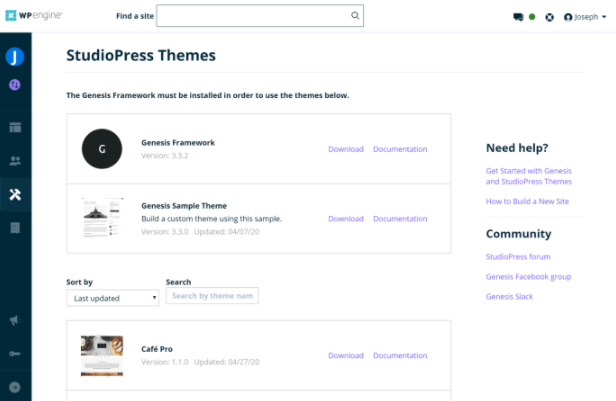Expand sidebar with the arrow circle icon
Viewport: 616px width, 401px height.
coord(15,387)
